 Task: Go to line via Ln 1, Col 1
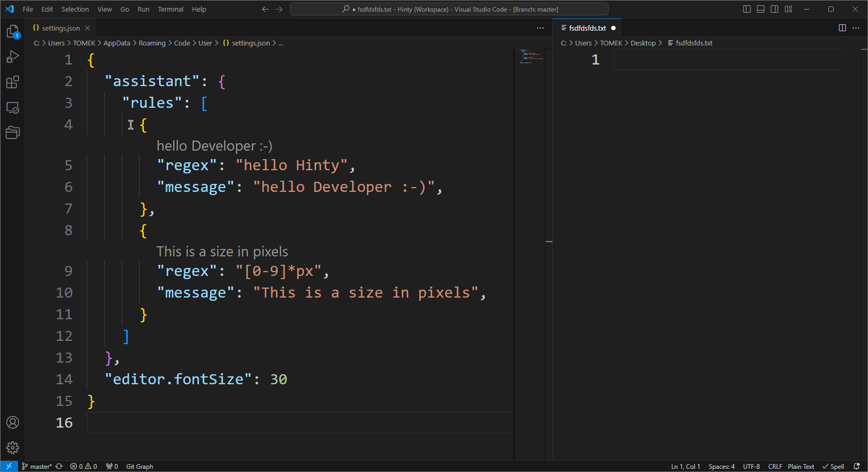[686, 466]
